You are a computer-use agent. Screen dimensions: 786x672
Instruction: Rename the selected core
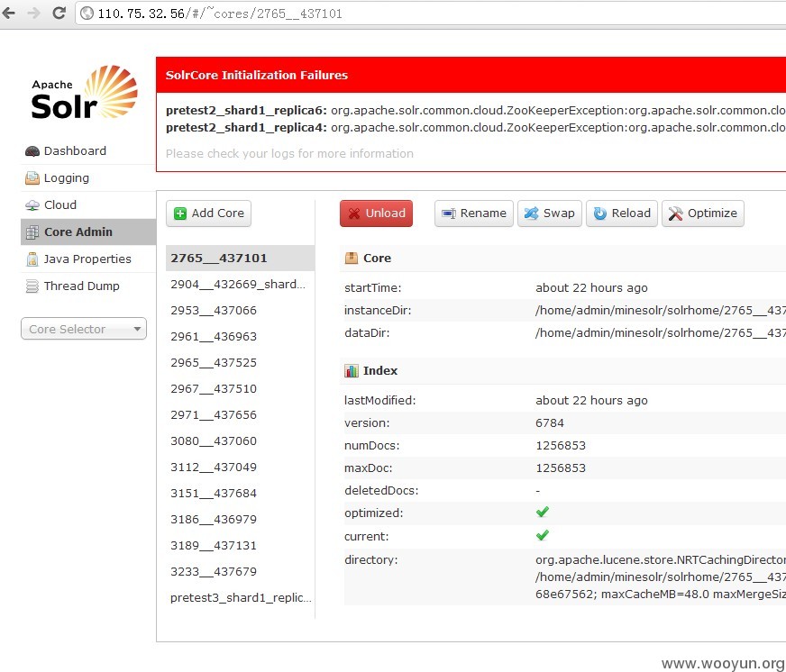pyautogui.click(x=474, y=213)
